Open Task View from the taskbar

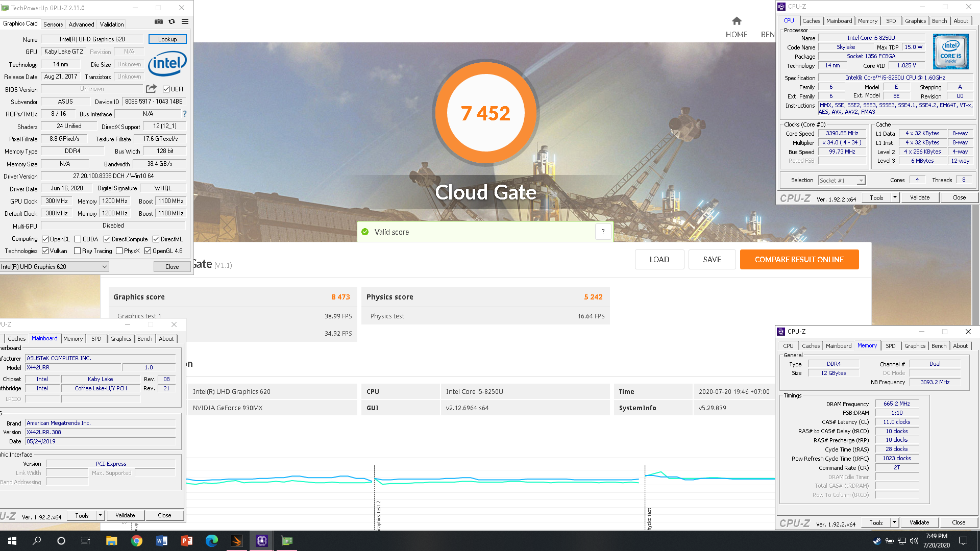(86, 541)
